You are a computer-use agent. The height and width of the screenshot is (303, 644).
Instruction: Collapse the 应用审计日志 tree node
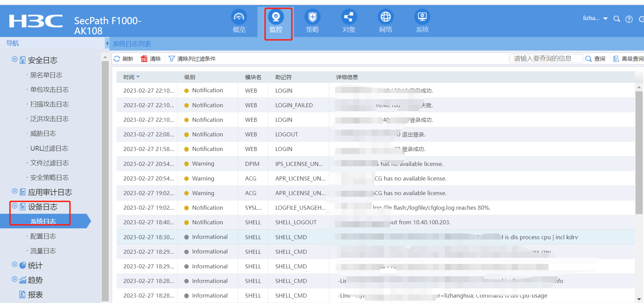point(15,191)
